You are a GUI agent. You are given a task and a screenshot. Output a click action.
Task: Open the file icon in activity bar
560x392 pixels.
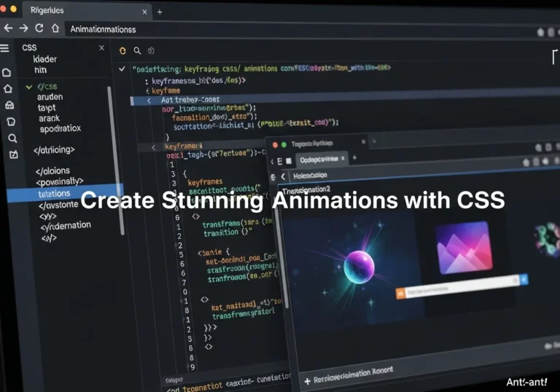(7, 73)
